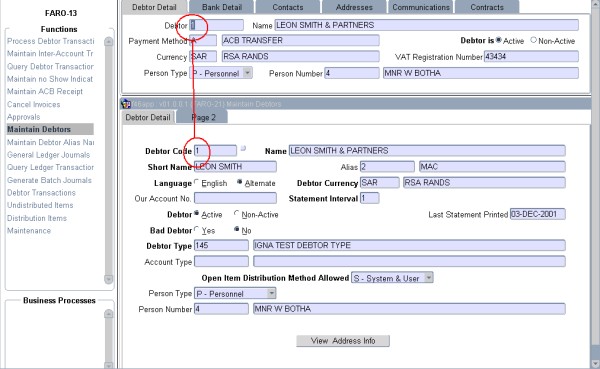600x369 pixels.
Task: Click the Business Processes scroll-up arrow
Action: pos(109,314)
